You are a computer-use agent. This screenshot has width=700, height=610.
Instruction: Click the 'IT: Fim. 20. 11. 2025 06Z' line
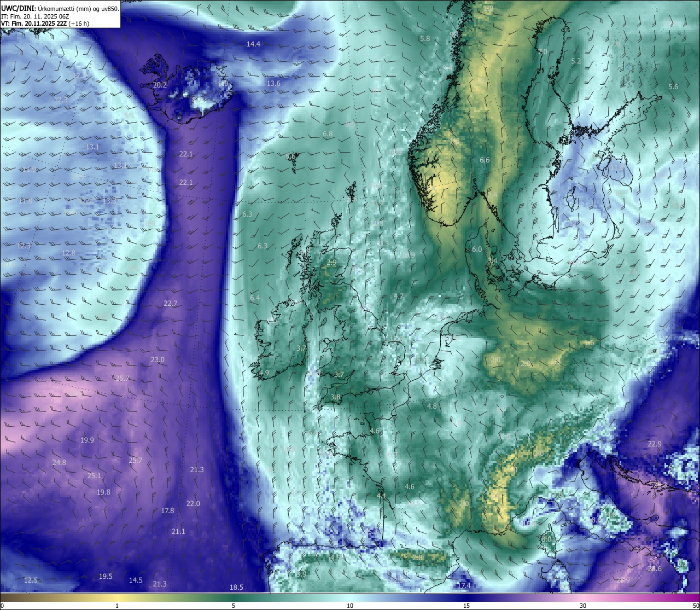[x=35, y=16]
